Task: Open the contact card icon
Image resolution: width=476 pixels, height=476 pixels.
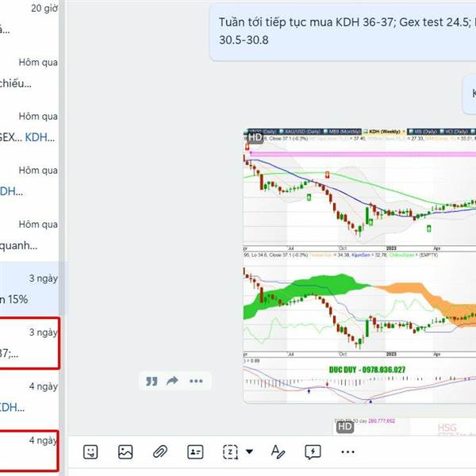Action: [195, 452]
